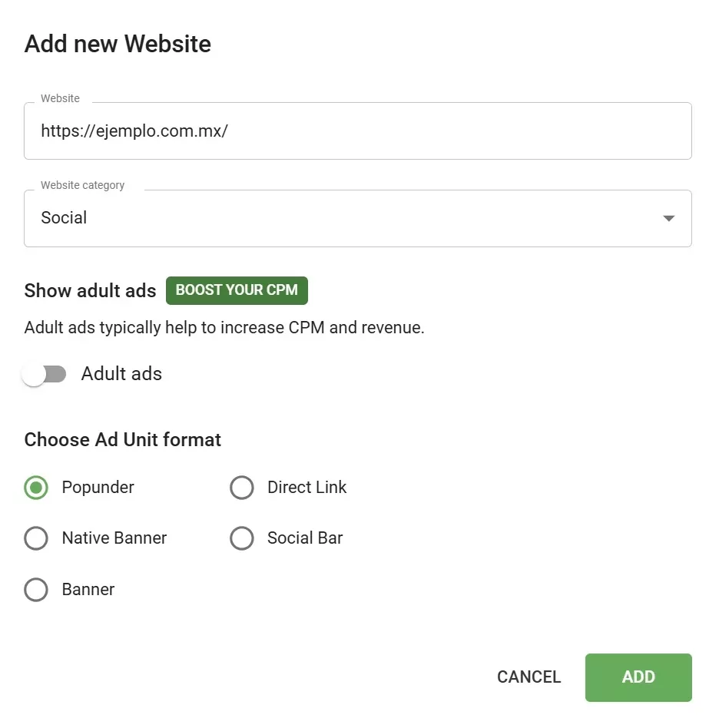The width and height of the screenshot is (719, 728).
Task: Click the dropdown arrow next to Social
Action: 668,218
